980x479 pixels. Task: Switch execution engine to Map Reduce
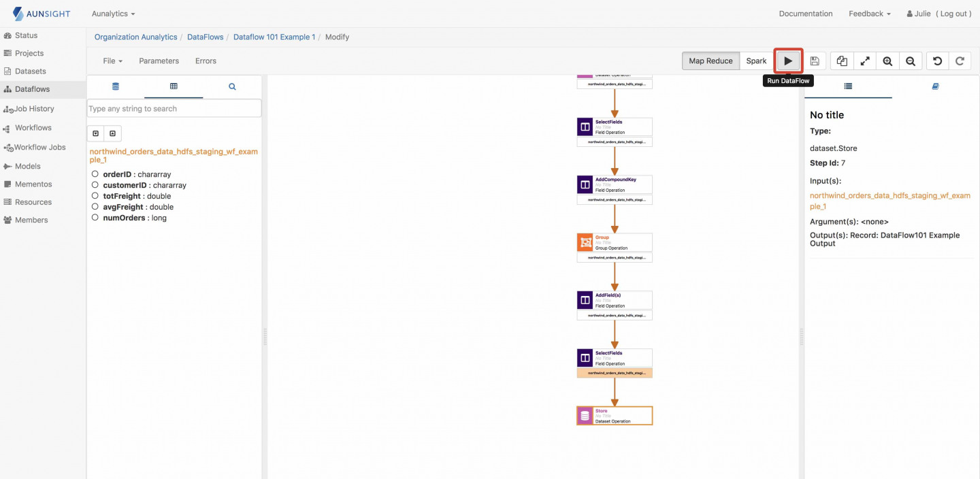(x=710, y=61)
